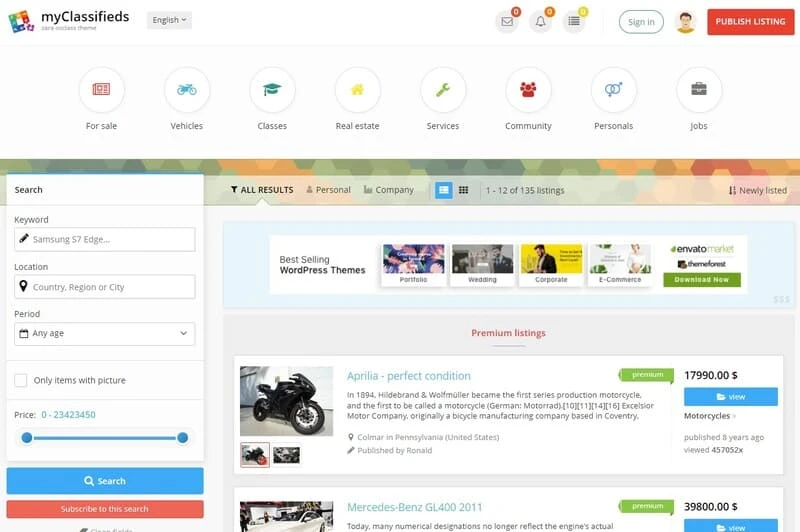Click the Published by Ronald text

point(394,450)
